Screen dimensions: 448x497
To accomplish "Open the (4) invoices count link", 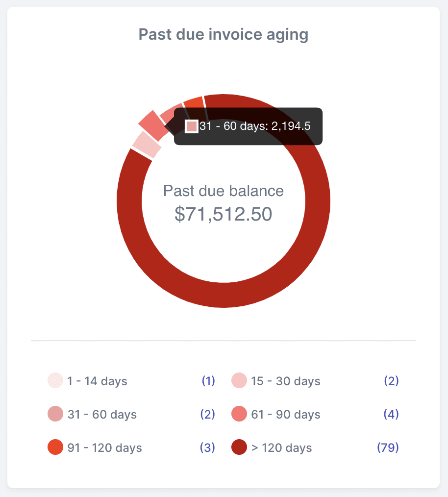I will click(391, 414).
